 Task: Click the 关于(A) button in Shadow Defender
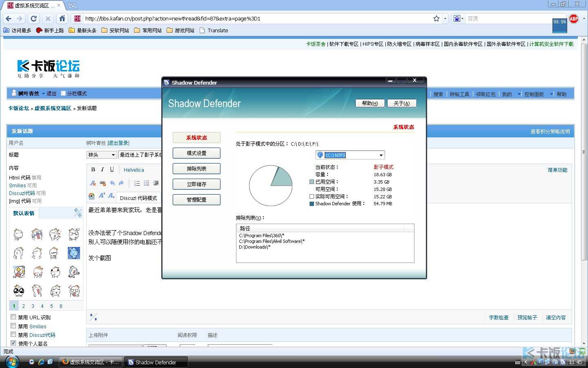click(402, 103)
